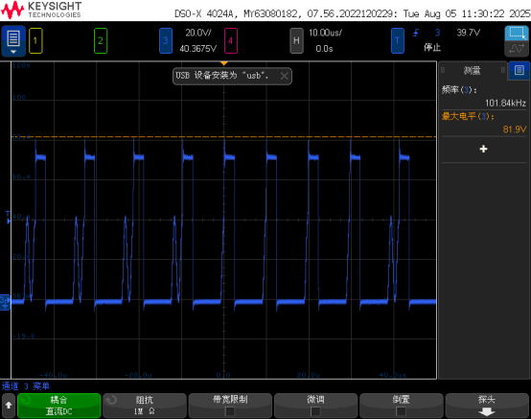This screenshot has height=420, width=531.
Task: Activate the zoom box selection tool
Action: tap(517, 34)
